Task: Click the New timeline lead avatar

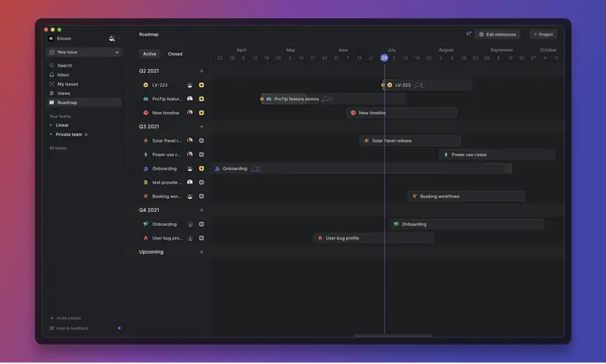Action: point(190,113)
